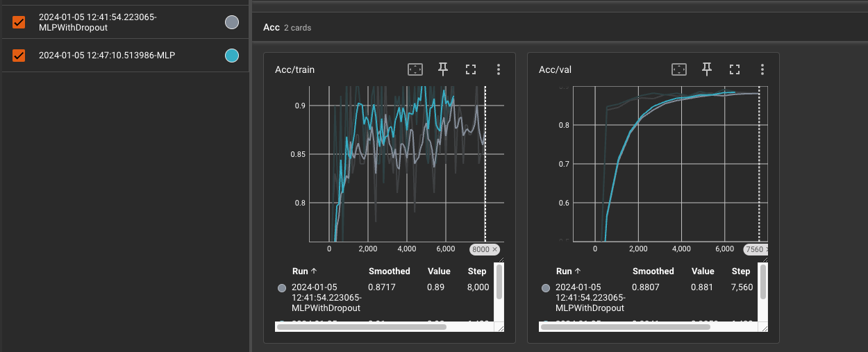
Task: Uncheck the 12:47:10 MLP run checkbox
Action: (x=19, y=56)
